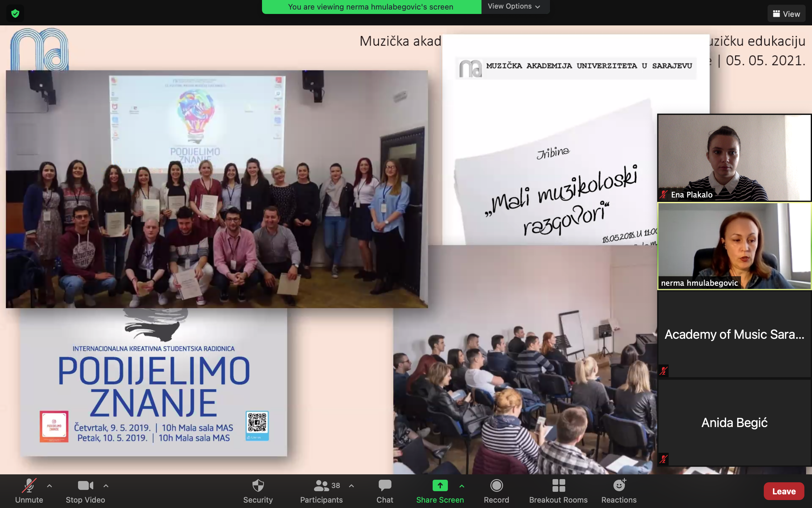Open the Chat panel
This screenshot has width=812, height=508.
point(385,491)
